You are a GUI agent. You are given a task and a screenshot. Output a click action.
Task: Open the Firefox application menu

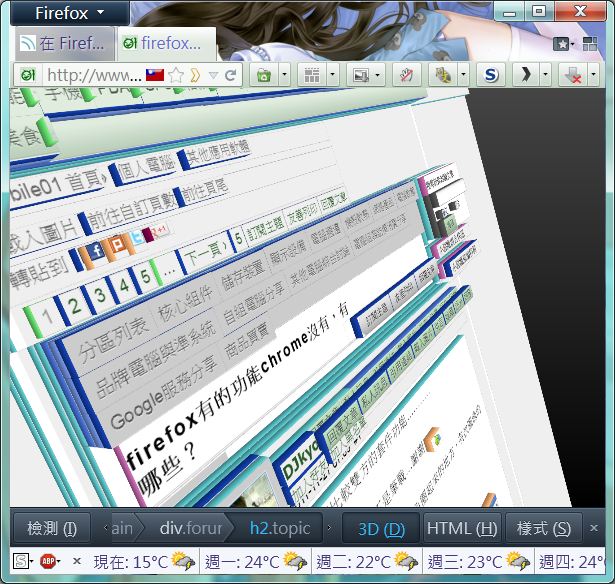70,13
